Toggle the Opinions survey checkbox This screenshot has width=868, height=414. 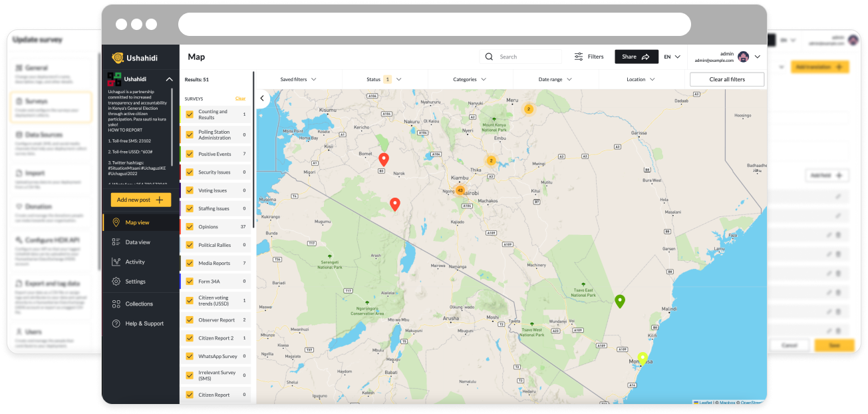(190, 227)
